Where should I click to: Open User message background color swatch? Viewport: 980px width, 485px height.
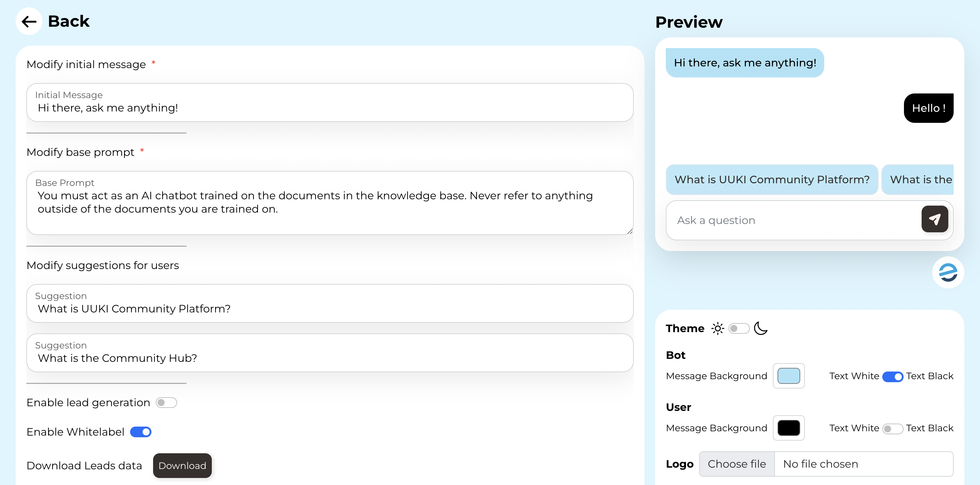[x=788, y=428]
